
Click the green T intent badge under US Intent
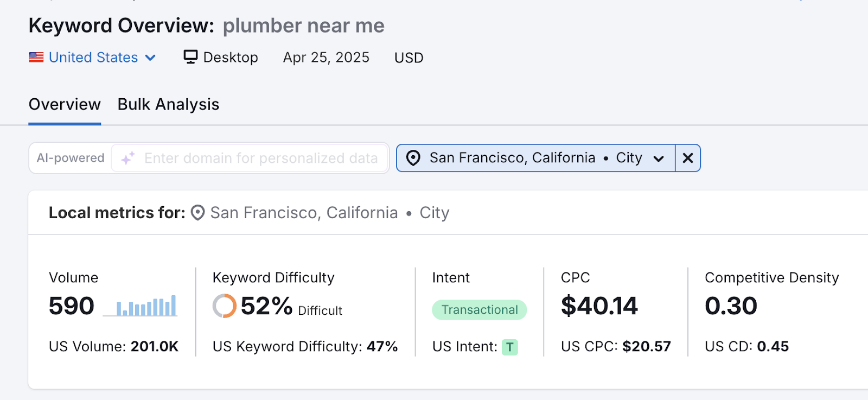click(509, 347)
